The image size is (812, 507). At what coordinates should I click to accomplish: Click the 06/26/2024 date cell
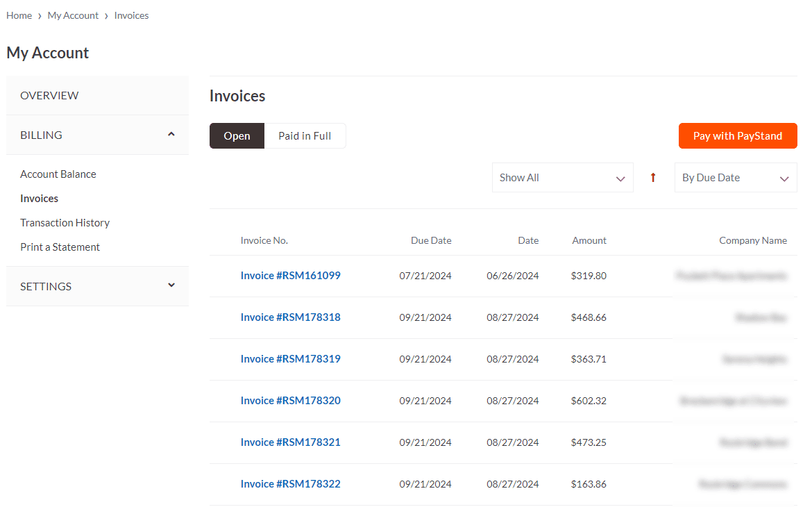pos(513,276)
